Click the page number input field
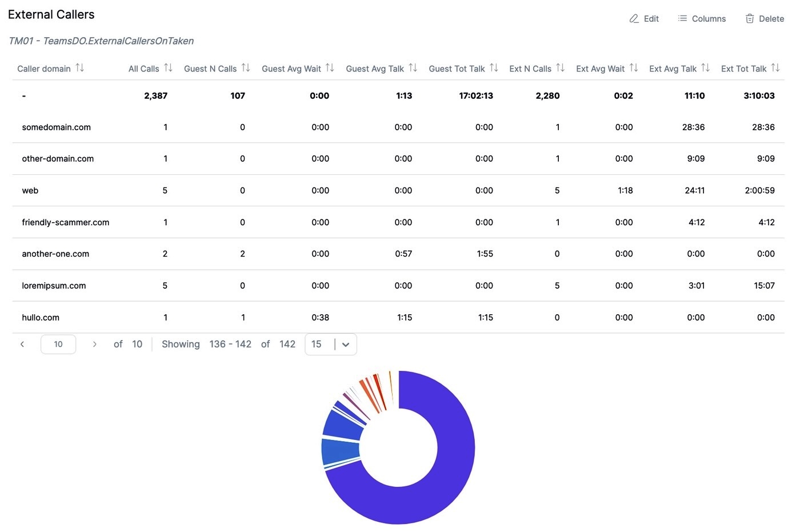The image size is (800, 532). (x=58, y=344)
